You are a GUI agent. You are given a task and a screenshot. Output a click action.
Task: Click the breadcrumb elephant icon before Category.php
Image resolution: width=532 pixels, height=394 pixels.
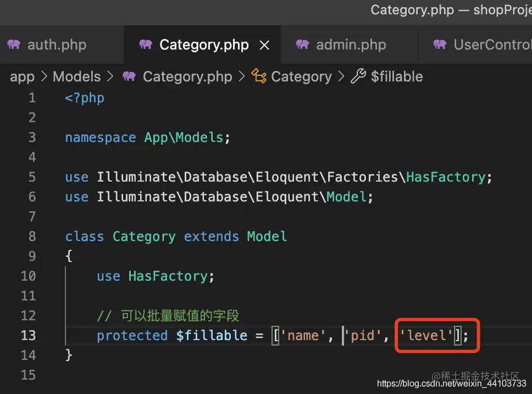129,76
